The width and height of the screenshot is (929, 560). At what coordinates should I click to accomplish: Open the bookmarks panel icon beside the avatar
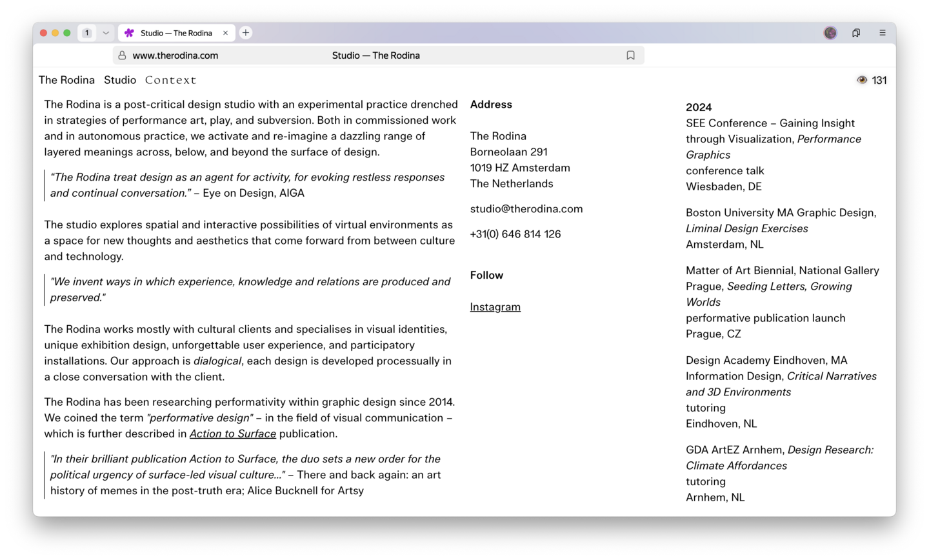[856, 33]
